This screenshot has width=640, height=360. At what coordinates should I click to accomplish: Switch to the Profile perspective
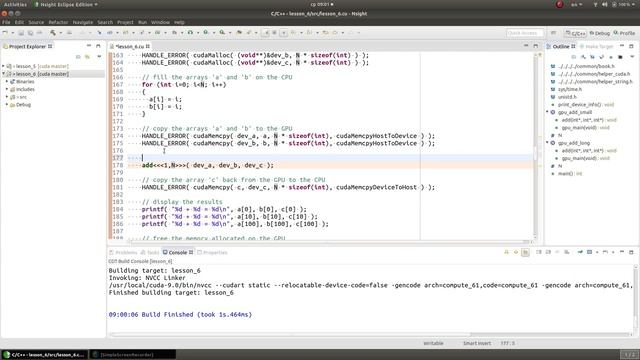coord(624,33)
